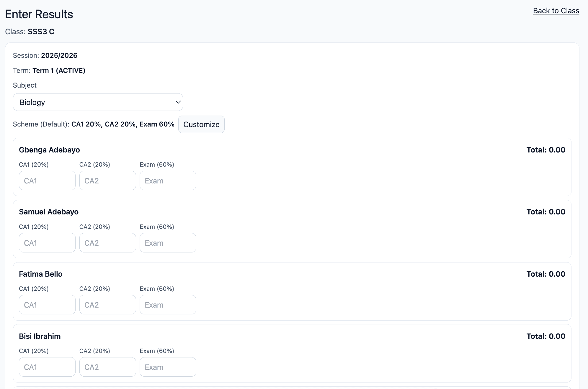Focus the CA1 field for Fatima Bello
This screenshot has height=389, width=588.
tap(47, 305)
